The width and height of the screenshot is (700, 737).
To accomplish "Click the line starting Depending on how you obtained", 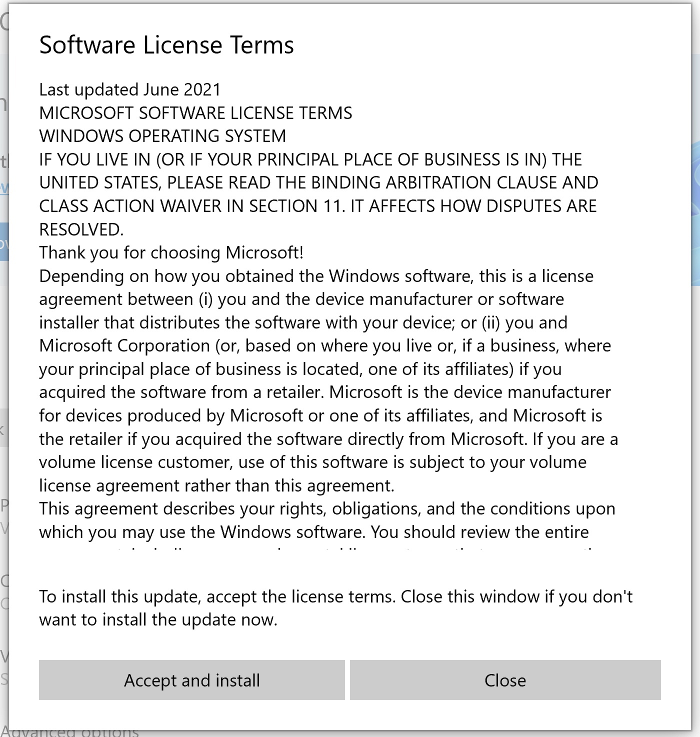I will tap(316, 276).
